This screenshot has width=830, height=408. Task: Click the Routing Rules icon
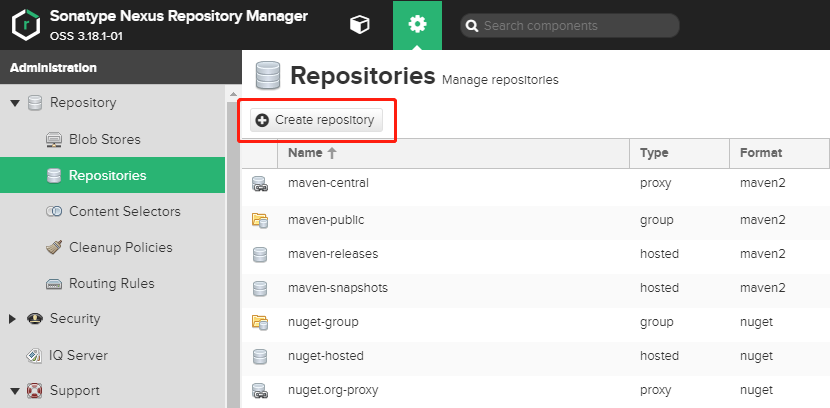tap(54, 284)
